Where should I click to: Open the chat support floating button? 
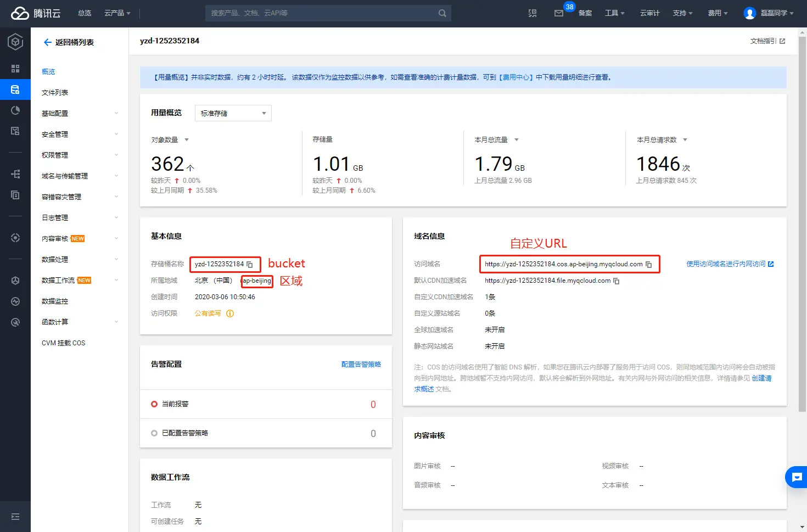[x=797, y=477]
